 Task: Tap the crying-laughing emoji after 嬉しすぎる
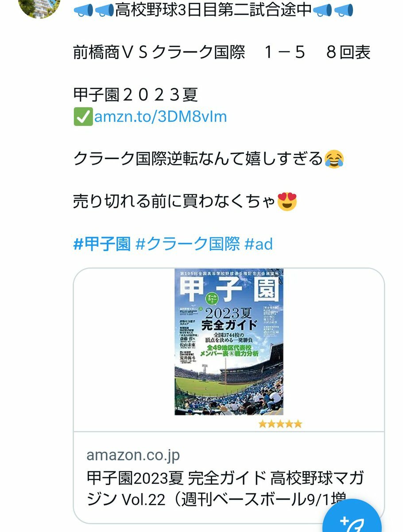pos(334,159)
